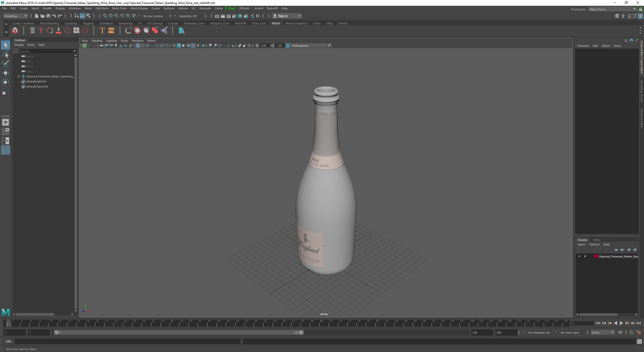Open the Outliner search filter dropdown
Viewport: 644px width, 352px height.
pyautogui.click(x=74, y=51)
